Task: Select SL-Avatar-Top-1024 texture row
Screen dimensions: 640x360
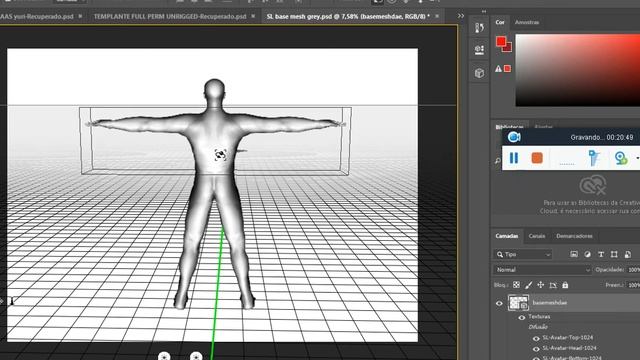Action: pyautogui.click(x=568, y=338)
